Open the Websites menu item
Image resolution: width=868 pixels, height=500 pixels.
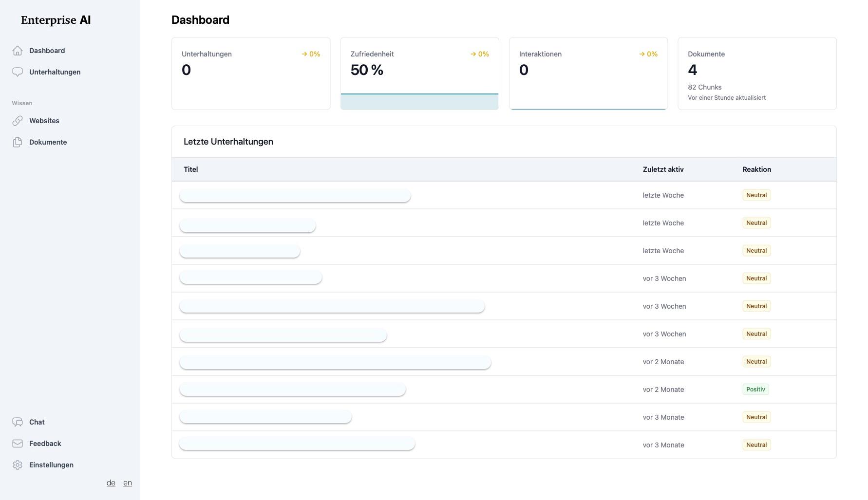pyautogui.click(x=44, y=121)
